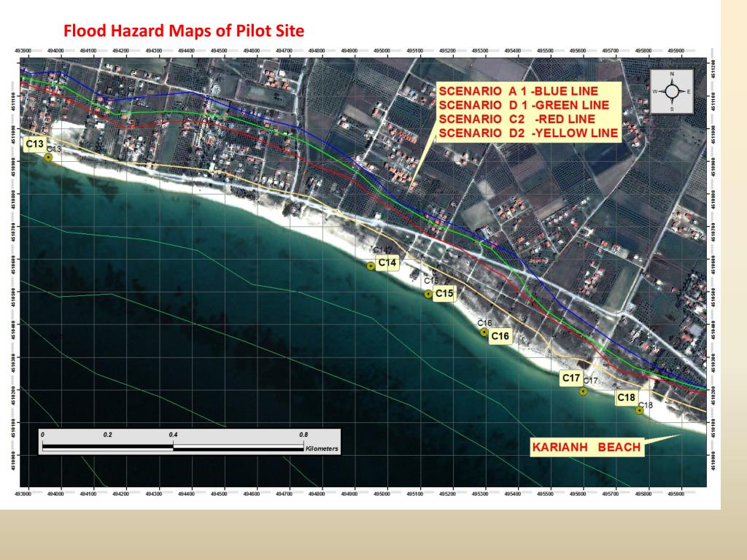Click the kilometers scale bar

173,446
